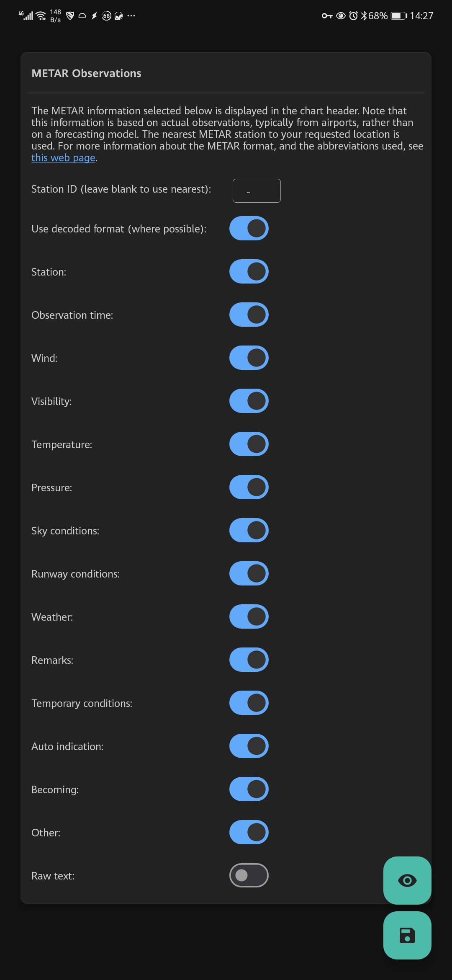Turn off the Observation time toggle
Screen dimensions: 452x980
pos(249,315)
